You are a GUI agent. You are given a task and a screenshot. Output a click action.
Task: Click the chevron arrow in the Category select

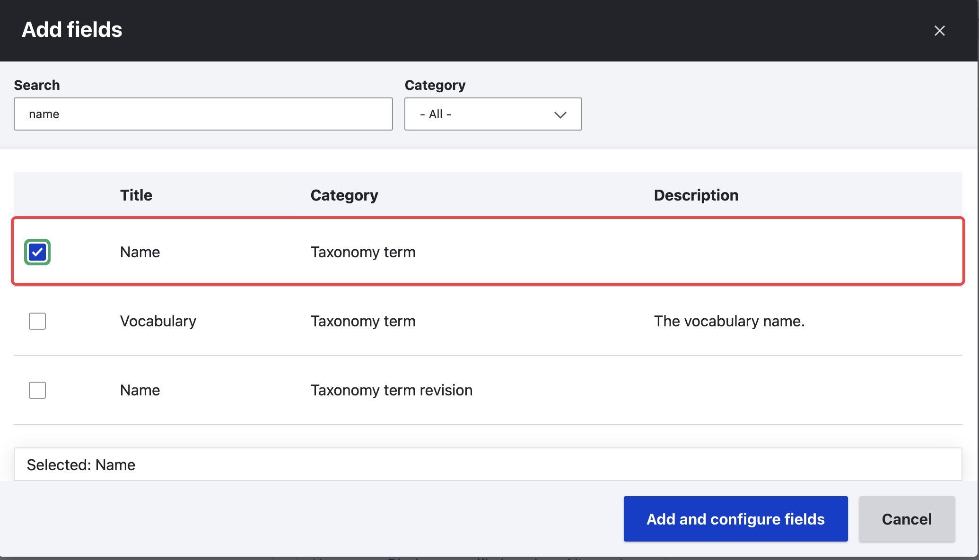tap(560, 114)
